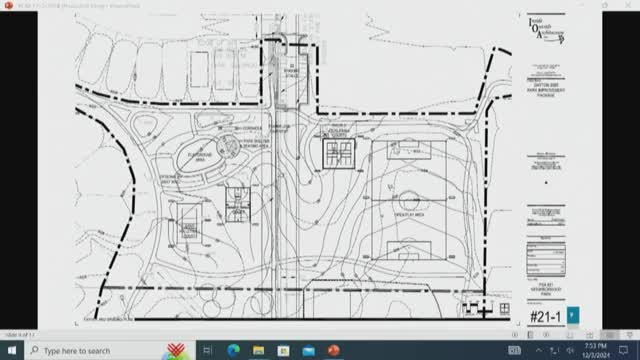Screen dimensions: 640x360
Task: Open the notification Action Center
Action: [x=623, y=350]
